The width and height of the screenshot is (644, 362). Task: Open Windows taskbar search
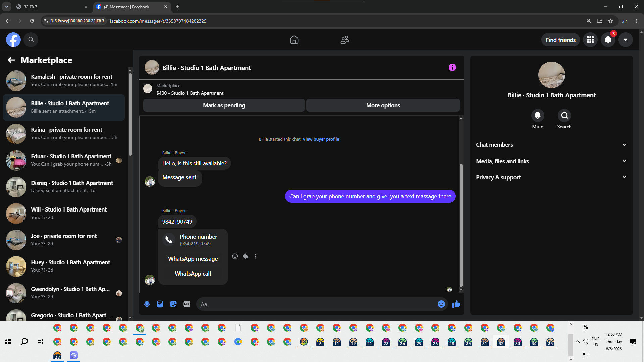24,342
